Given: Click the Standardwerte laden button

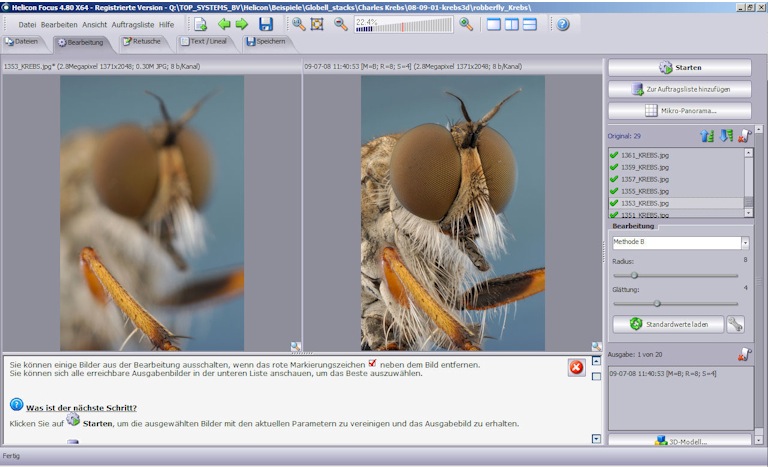Looking at the screenshot, I should [667, 324].
